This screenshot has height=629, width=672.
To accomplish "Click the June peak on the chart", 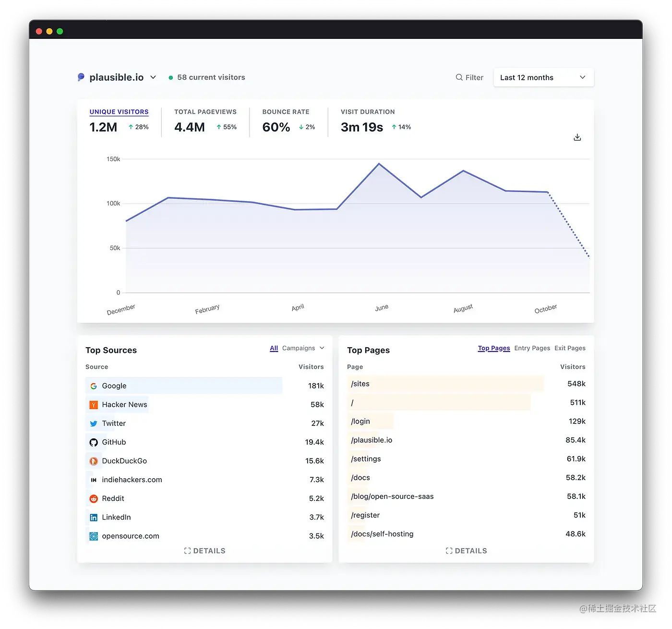I will [379, 164].
